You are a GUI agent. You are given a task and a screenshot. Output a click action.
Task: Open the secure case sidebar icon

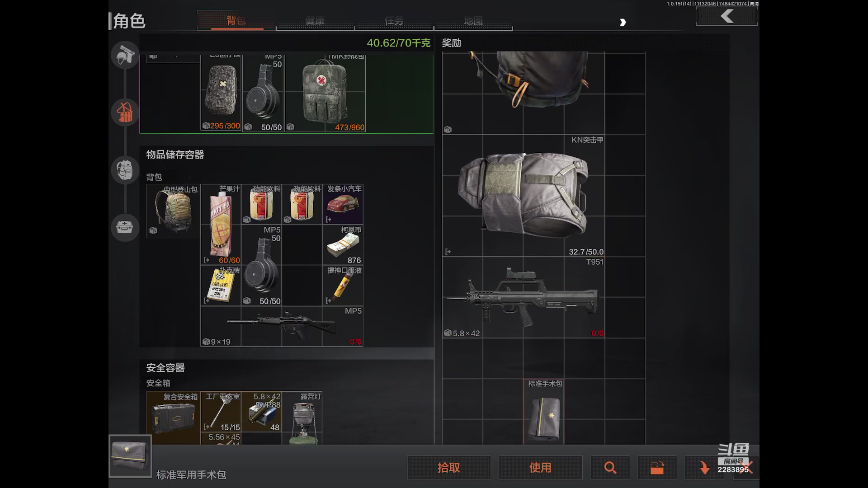125,227
